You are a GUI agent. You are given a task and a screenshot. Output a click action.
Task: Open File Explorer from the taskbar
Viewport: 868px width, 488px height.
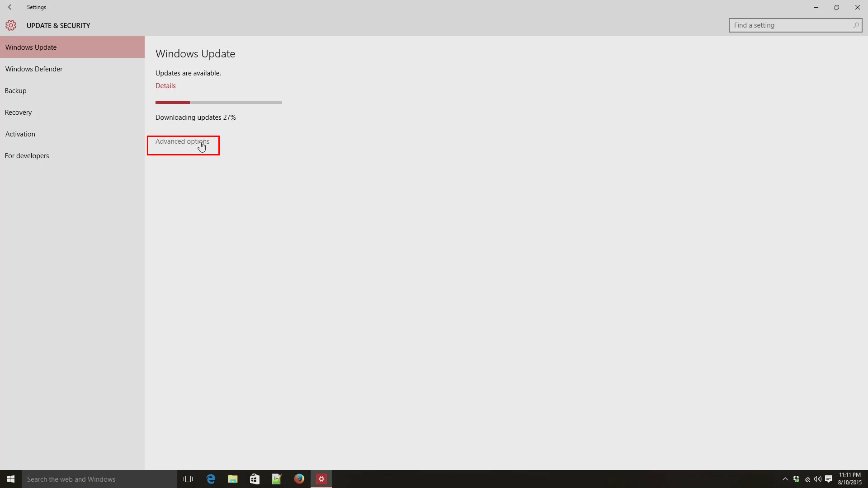click(x=233, y=479)
